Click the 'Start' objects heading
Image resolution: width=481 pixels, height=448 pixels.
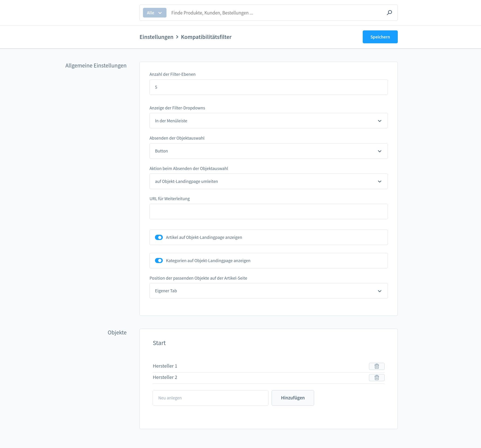pos(159,343)
